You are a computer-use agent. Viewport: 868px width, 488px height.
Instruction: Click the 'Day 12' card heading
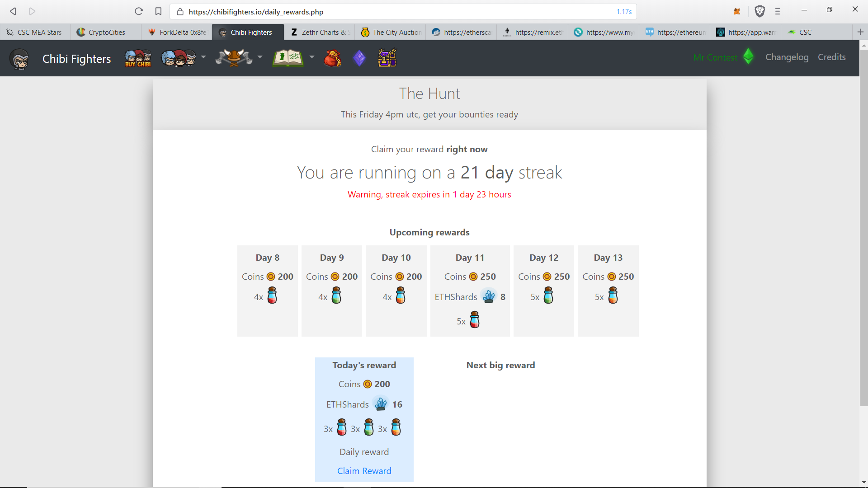pyautogui.click(x=544, y=258)
